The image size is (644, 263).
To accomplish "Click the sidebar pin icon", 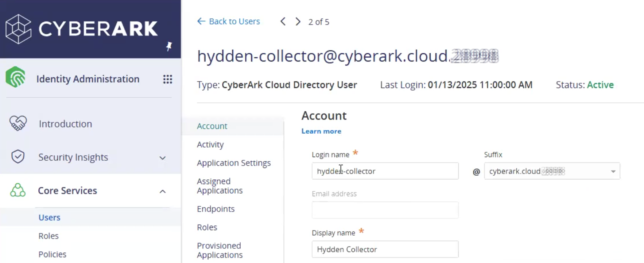I will (169, 46).
